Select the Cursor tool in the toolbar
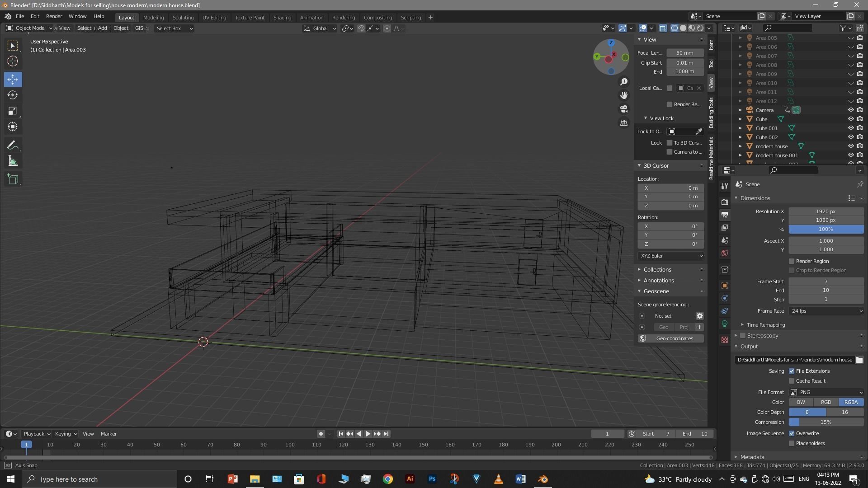 point(13,61)
